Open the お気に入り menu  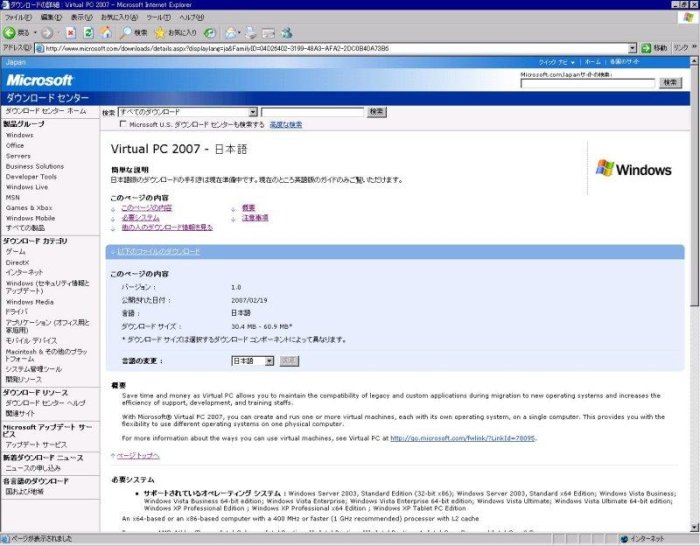coord(119,17)
